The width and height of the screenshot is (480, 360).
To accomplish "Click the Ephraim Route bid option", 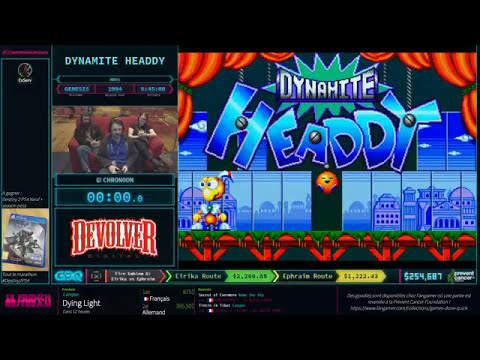I will pos(307,276).
